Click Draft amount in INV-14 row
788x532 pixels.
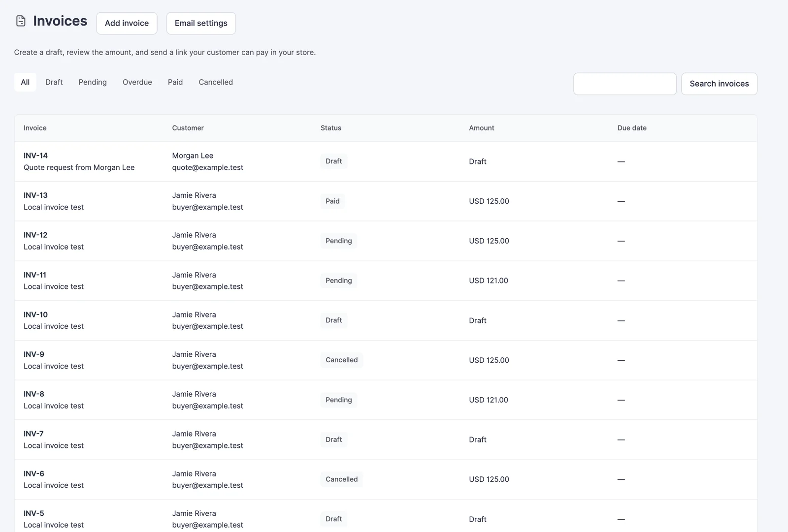pos(478,161)
